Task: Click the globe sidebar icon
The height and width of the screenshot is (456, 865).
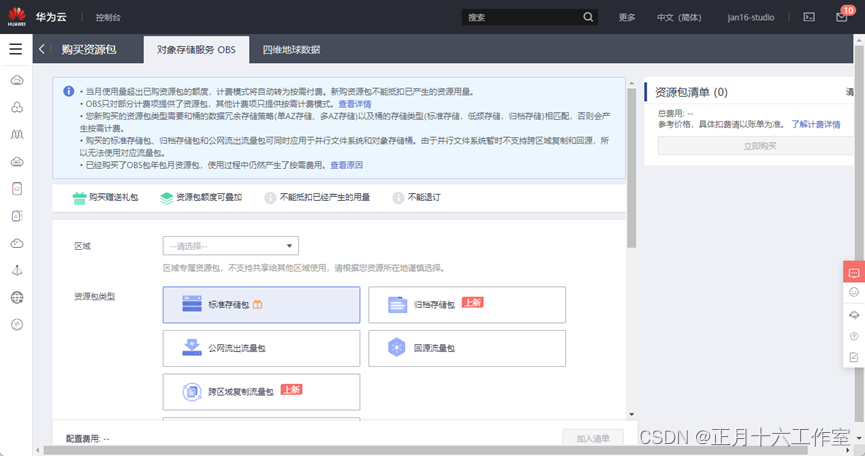Action: click(17, 298)
